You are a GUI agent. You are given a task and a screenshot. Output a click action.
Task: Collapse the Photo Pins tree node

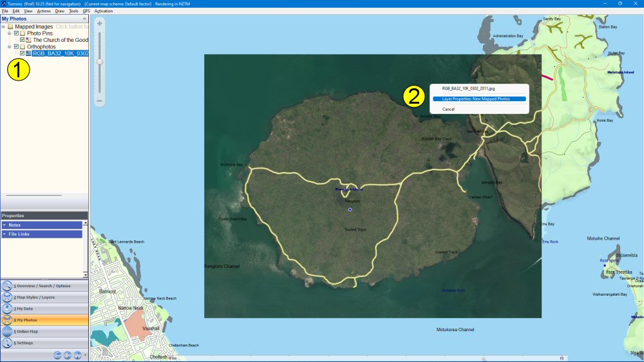[9, 33]
